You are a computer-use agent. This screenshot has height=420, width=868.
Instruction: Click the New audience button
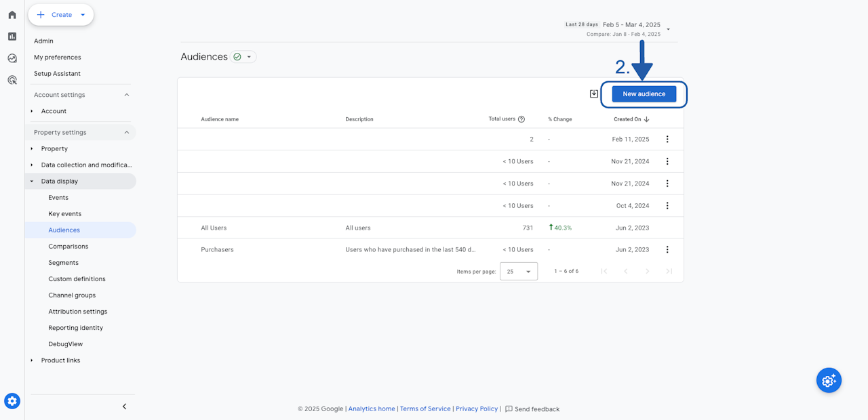644,94
